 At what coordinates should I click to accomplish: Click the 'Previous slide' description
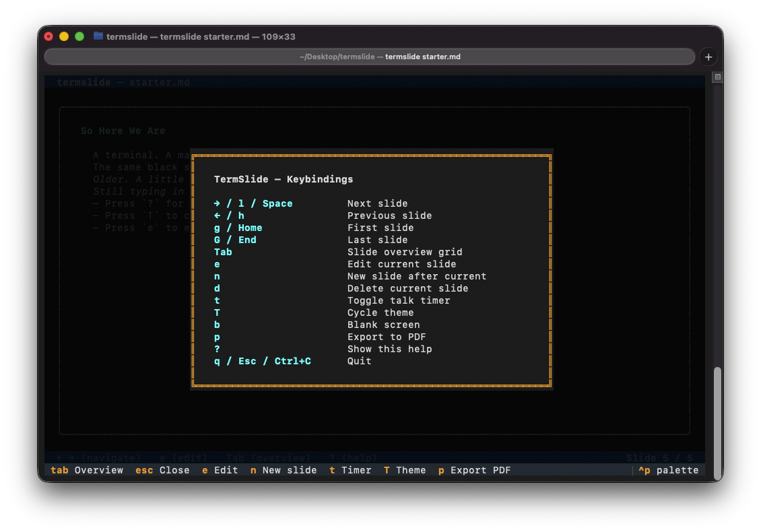389,215
